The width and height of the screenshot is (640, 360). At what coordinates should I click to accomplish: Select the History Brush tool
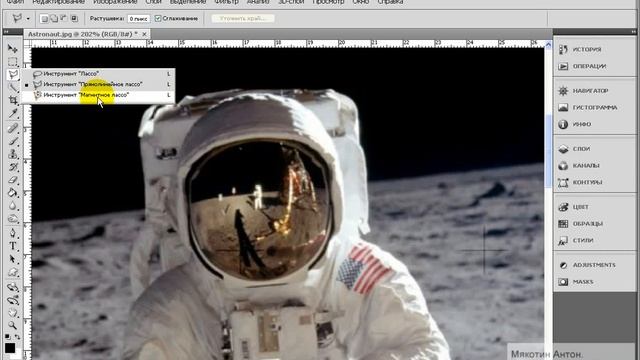point(13,167)
